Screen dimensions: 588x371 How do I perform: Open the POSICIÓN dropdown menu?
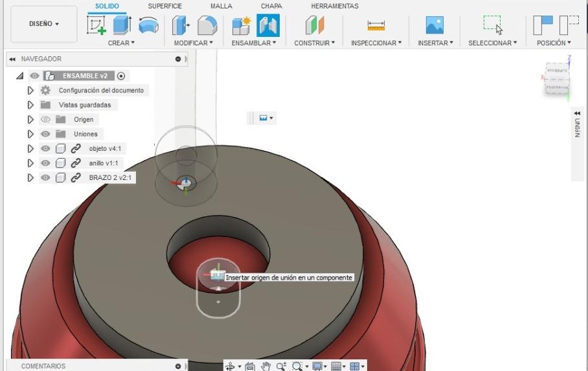[554, 43]
